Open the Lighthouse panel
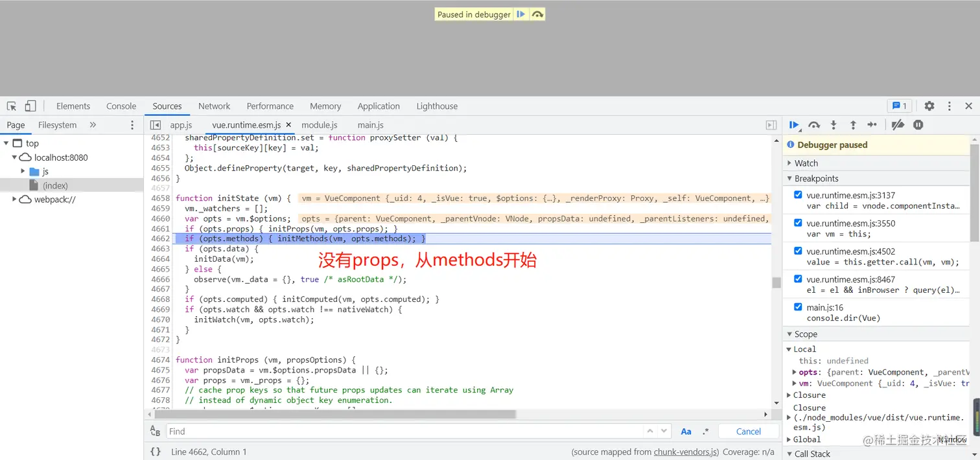Screen dimensions: 980x460 tap(437, 106)
